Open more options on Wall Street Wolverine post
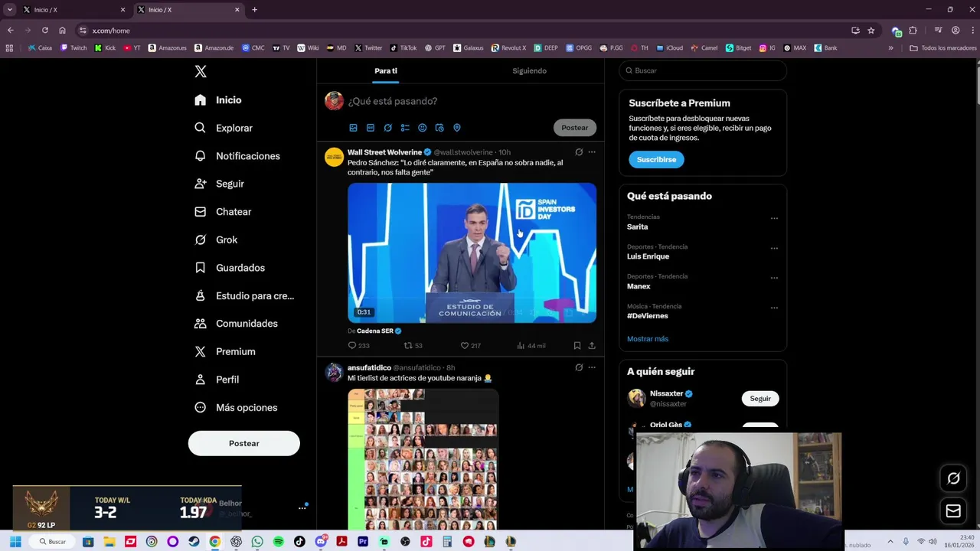Viewport: 980px width, 551px height. (x=592, y=152)
